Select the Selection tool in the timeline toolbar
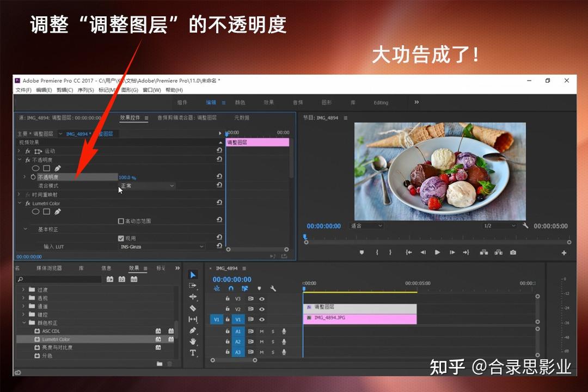The image size is (588, 392). click(193, 274)
